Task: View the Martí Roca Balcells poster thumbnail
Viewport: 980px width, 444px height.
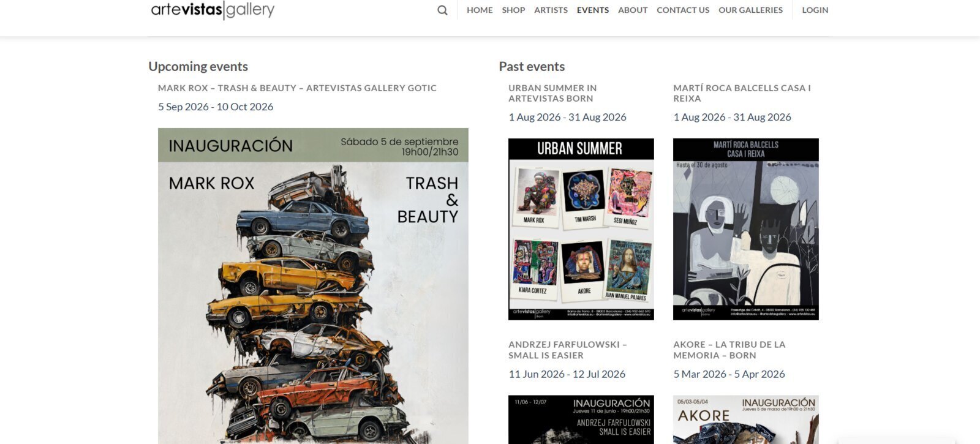Action: pyautogui.click(x=746, y=229)
